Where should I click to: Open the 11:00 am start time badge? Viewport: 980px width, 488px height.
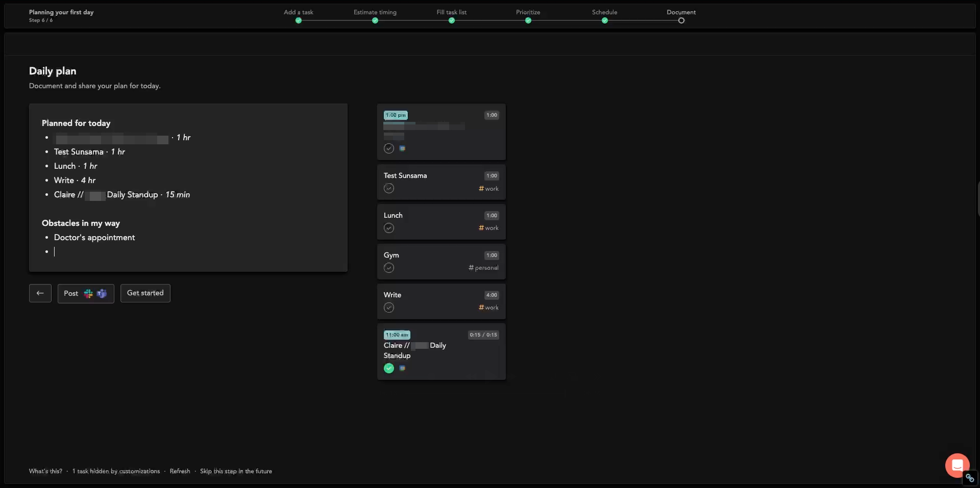397,335
